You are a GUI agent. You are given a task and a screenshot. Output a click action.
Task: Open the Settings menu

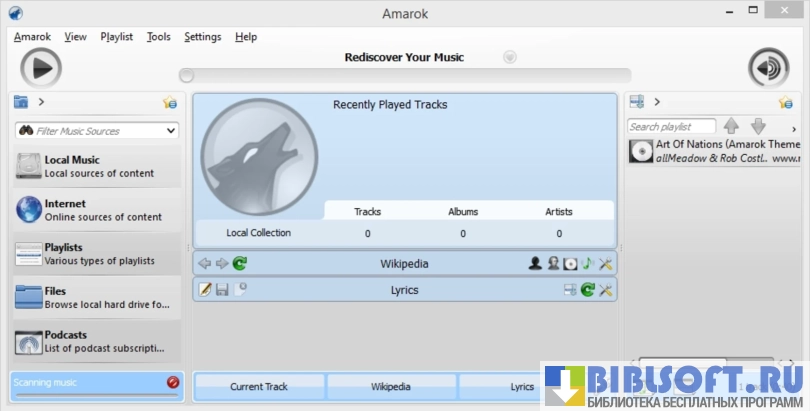202,37
